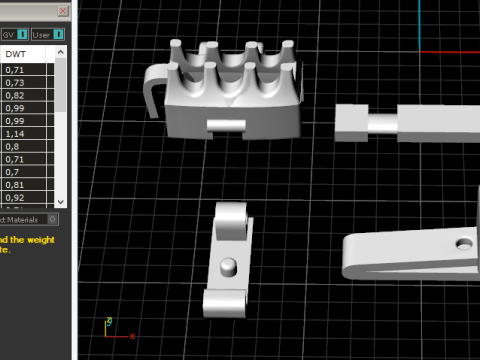Select the flat lever arm with a hole
This screenshot has height=360, width=480.
tap(411, 254)
